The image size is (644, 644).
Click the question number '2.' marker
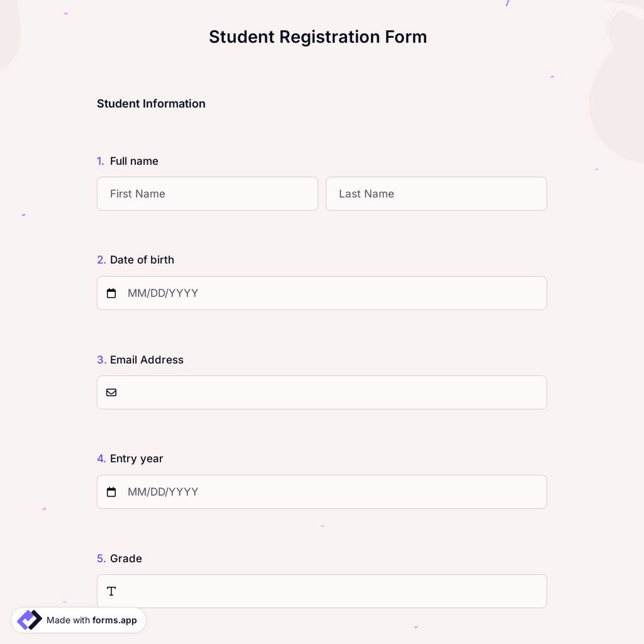pos(101,260)
